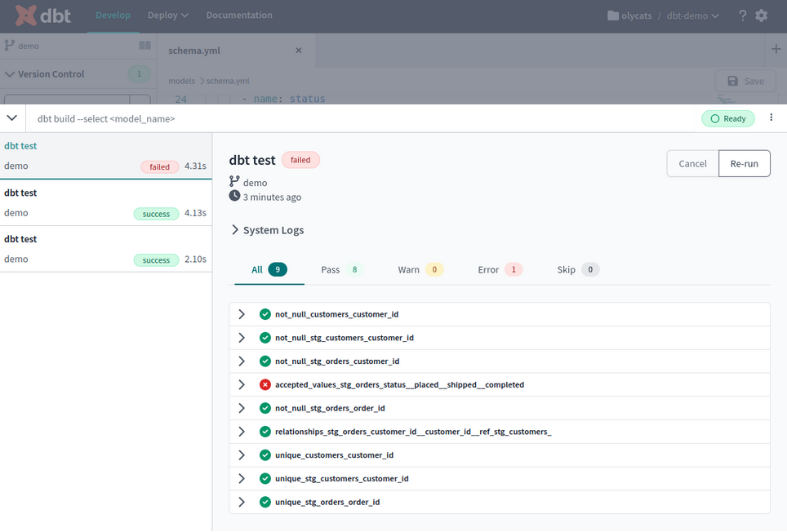The height and width of the screenshot is (532, 787).
Task: Expand the unique_stg_customers_customer_id result row
Action: pos(242,479)
